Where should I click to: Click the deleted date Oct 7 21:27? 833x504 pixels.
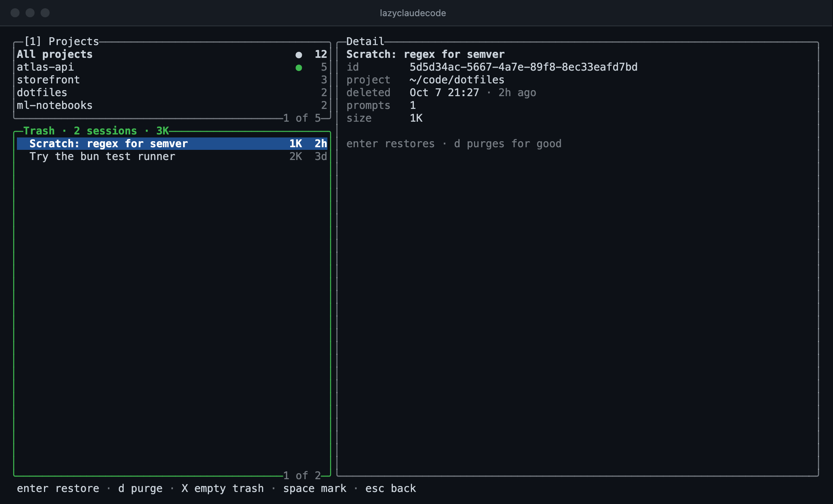point(444,93)
